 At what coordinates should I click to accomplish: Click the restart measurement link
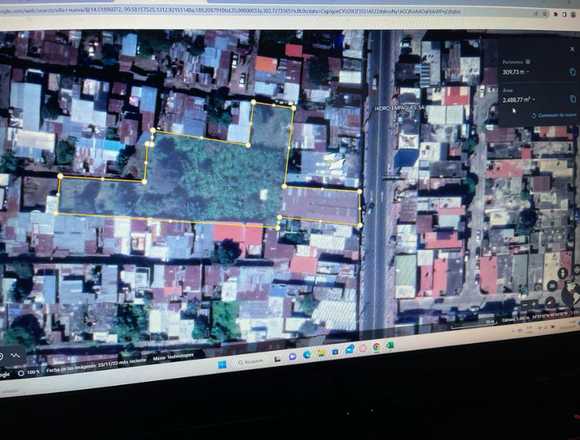click(555, 116)
